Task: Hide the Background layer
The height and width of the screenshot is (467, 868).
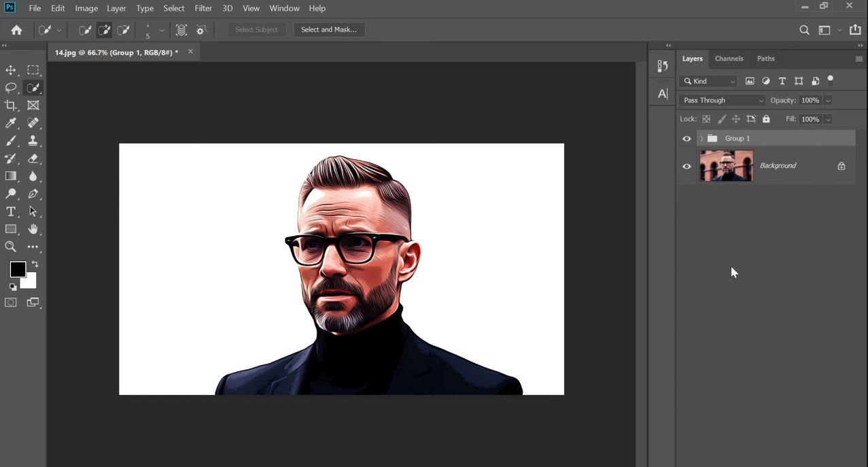Action: click(687, 166)
